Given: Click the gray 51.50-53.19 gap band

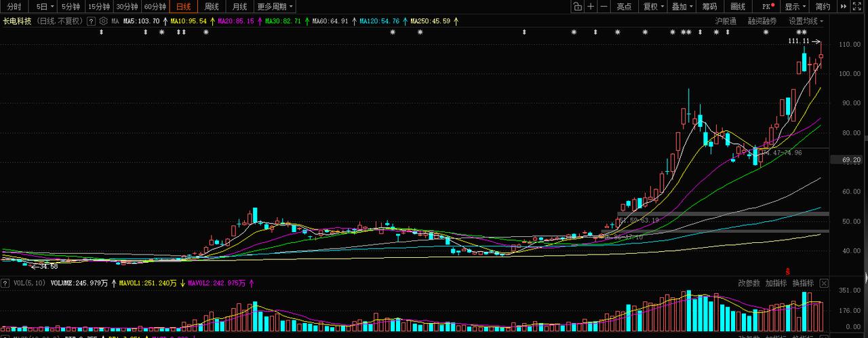Looking at the screenshot, I should [x=723, y=214].
